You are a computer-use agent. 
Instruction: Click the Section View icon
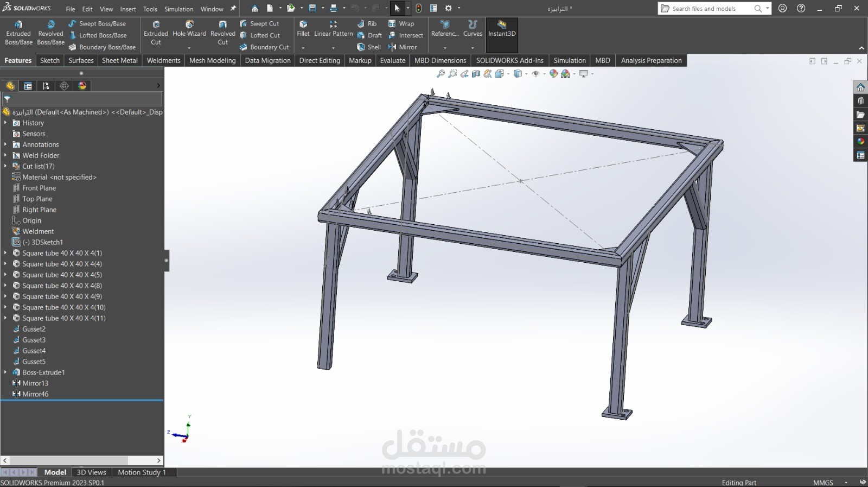(476, 74)
